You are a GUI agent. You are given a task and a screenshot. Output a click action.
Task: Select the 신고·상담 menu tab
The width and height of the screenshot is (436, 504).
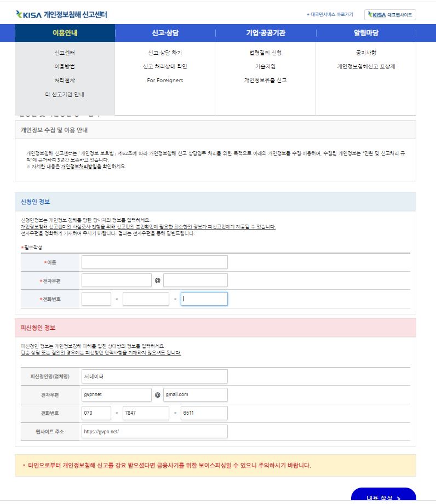165,33
